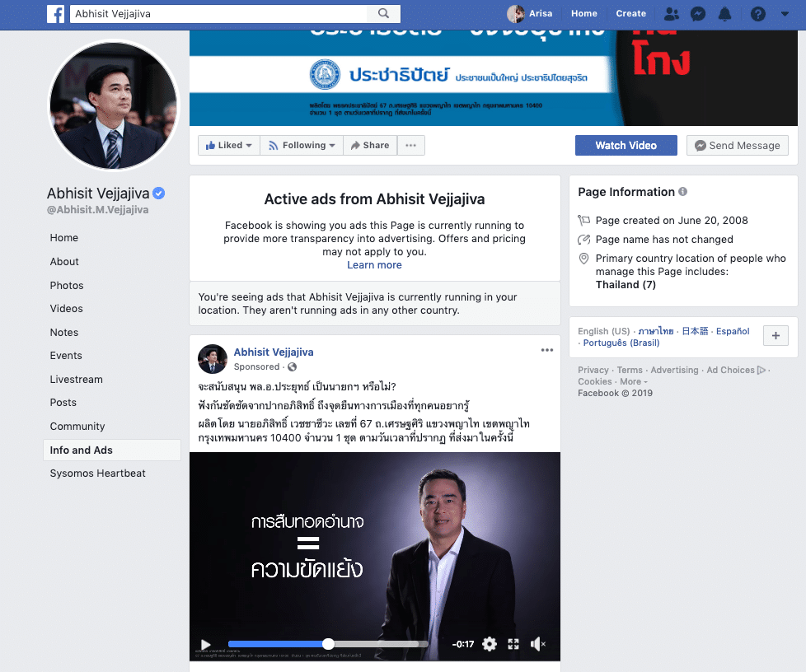Open Friend Requests icon in top bar

pyautogui.click(x=672, y=14)
